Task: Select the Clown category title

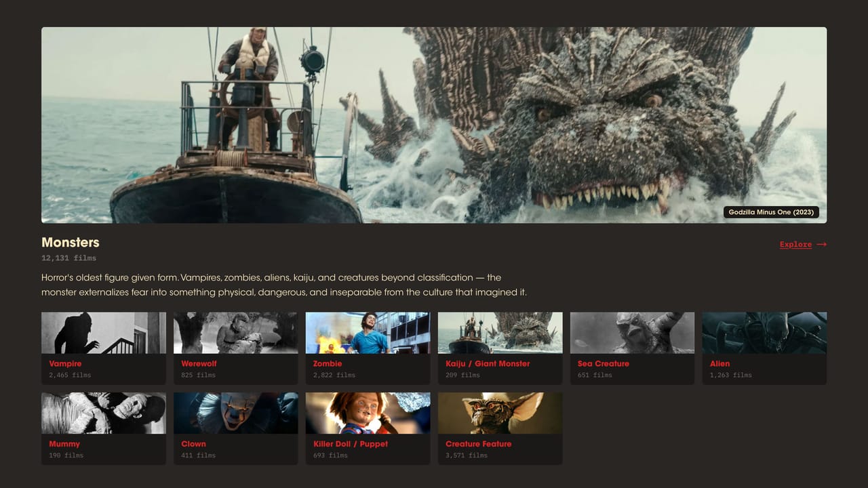Action: coord(193,444)
